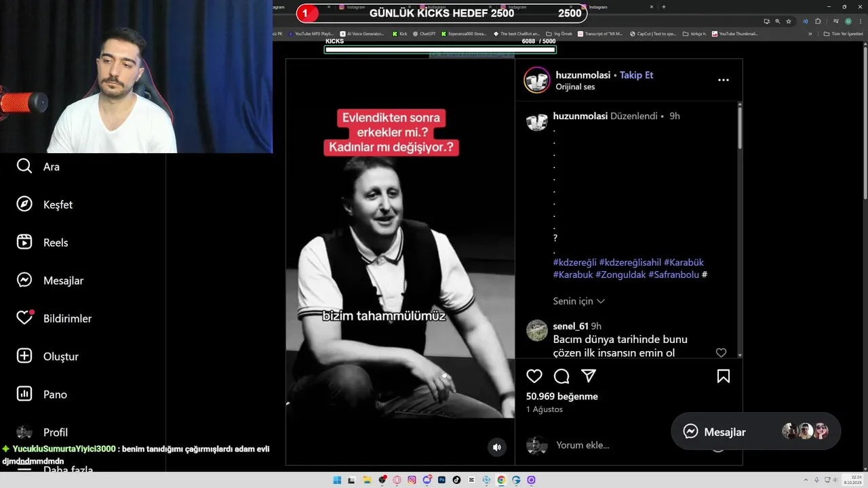
Task: Show hidden system tray icons chevron
Action: pos(806,480)
